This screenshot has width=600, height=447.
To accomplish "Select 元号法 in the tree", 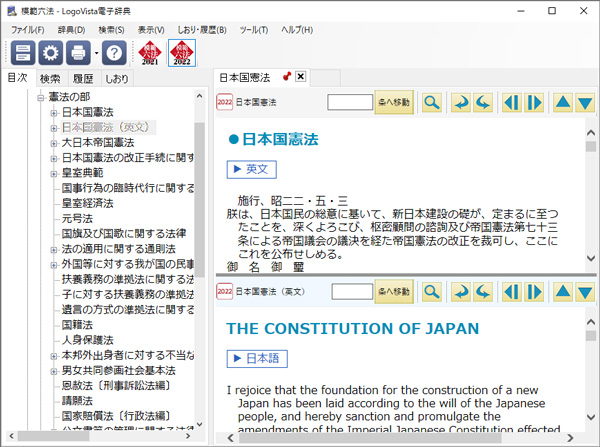I will (x=77, y=219).
